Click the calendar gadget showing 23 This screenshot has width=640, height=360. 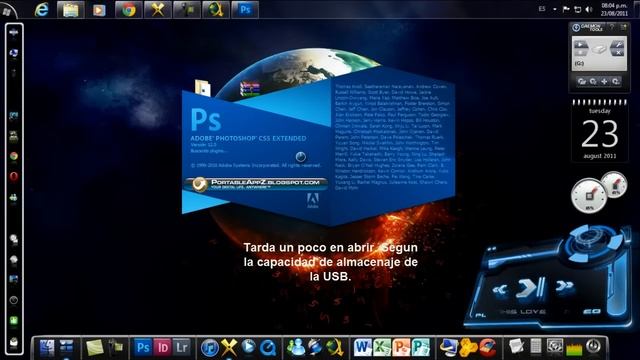599,130
